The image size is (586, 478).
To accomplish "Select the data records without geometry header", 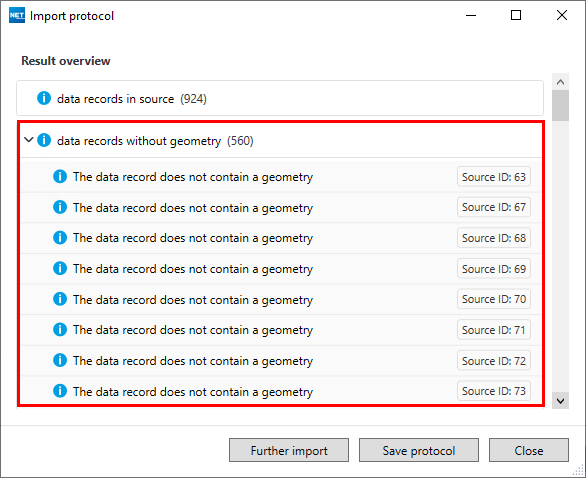I will pyautogui.click(x=281, y=141).
